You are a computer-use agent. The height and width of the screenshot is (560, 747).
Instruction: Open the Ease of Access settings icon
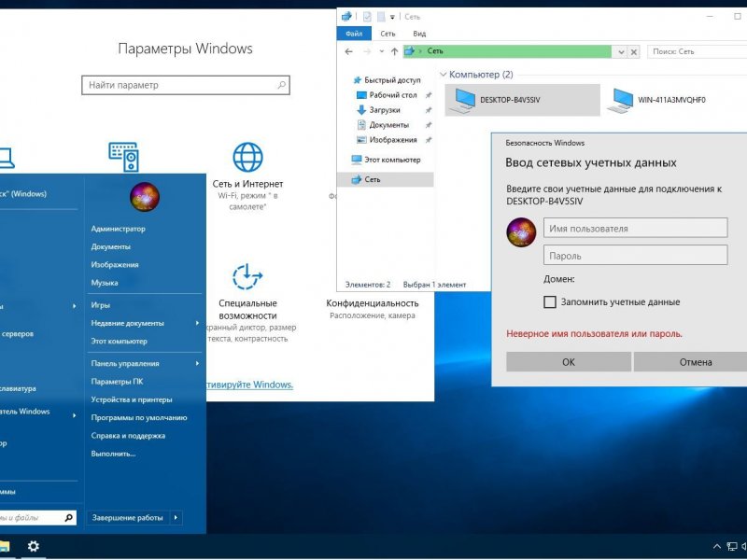click(247, 276)
